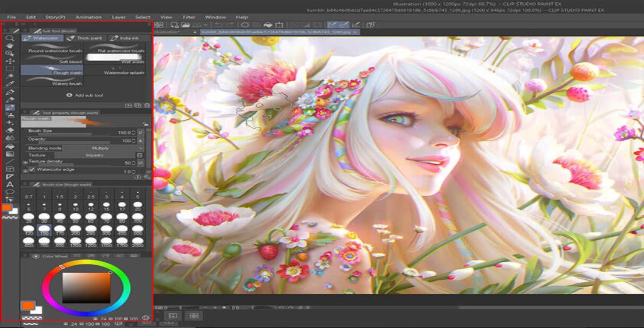Close the tumblr jpg canvas tab
This screenshot has height=328, width=644.
[356, 31]
